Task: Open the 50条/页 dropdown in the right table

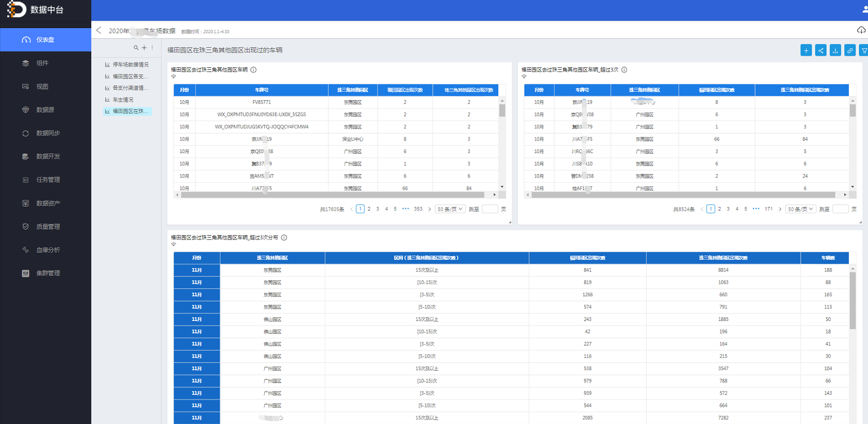Action: [800, 209]
